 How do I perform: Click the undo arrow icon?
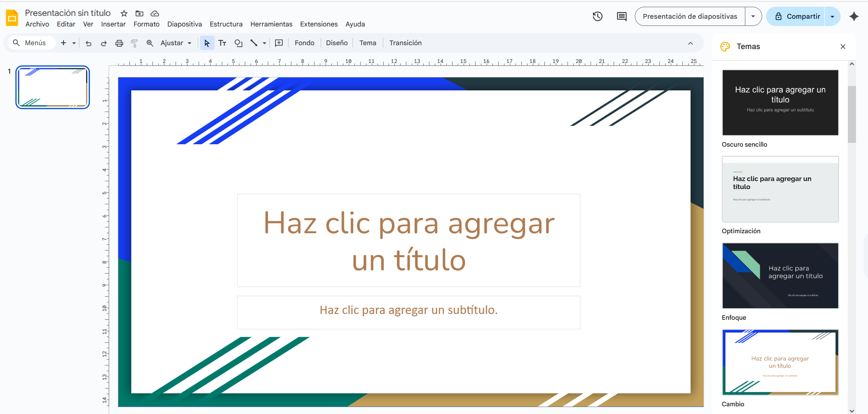(88, 43)
